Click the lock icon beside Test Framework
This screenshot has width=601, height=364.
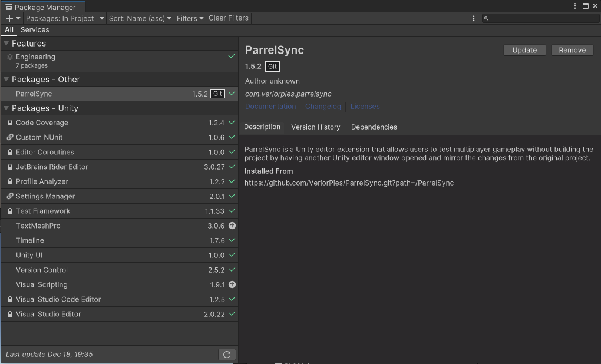pyautogui.click(x=10, y=211)
